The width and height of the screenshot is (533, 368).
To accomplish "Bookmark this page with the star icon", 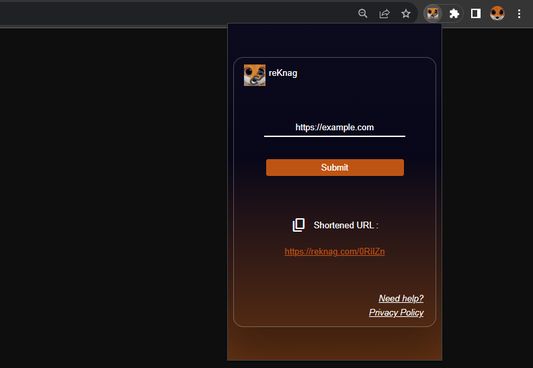I will (x=406, y=14).
